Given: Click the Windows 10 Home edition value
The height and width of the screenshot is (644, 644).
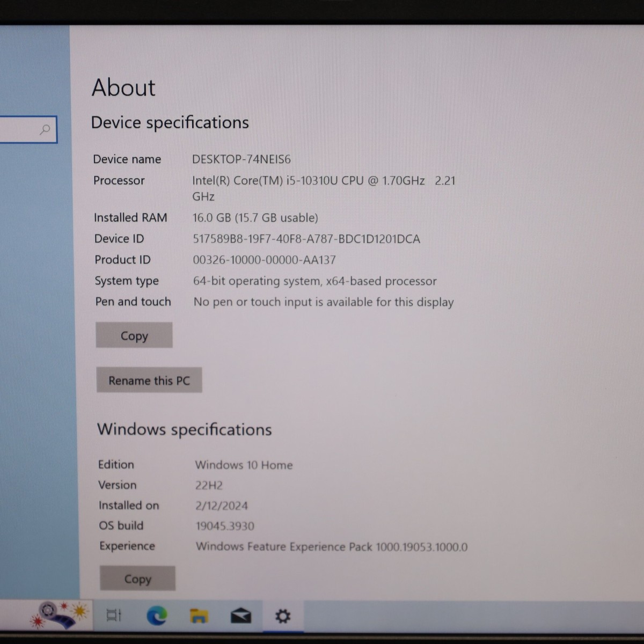Looking at the screenshot, I should pos(244,465).
